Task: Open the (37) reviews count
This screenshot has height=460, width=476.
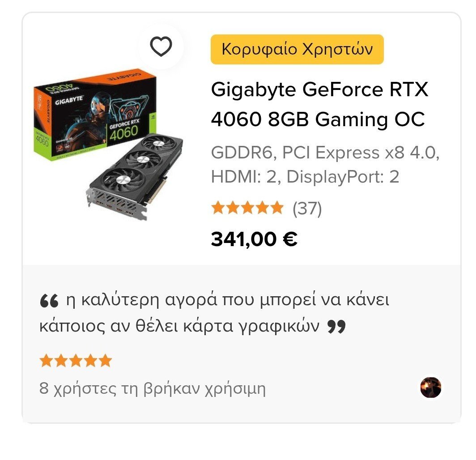Action: pyautogui.click(x=307, y=209)
